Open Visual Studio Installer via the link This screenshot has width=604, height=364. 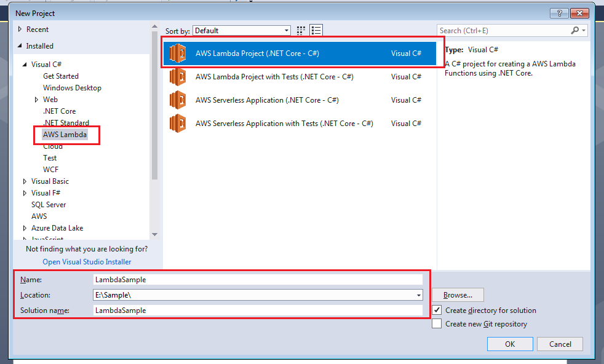(86, 261)
